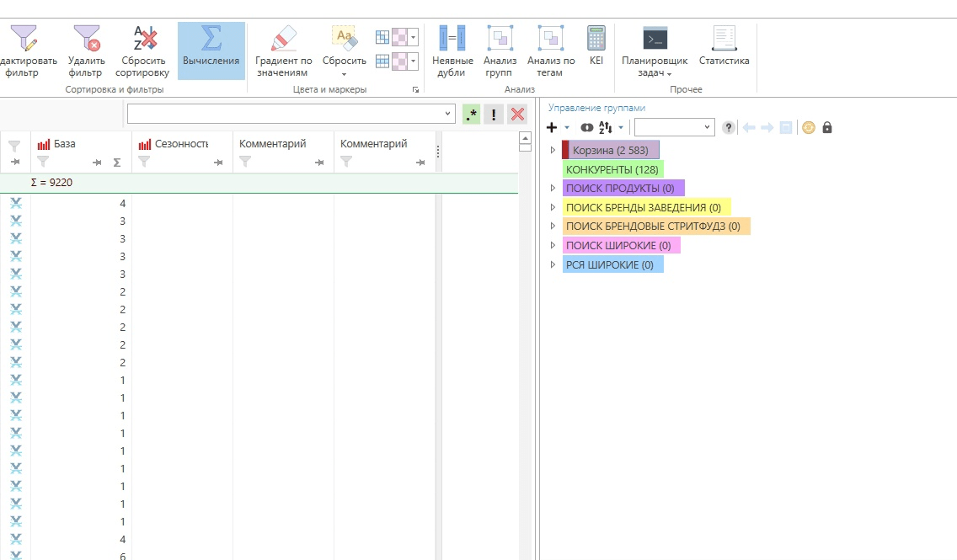Open the Анализ групп tool

500,51
